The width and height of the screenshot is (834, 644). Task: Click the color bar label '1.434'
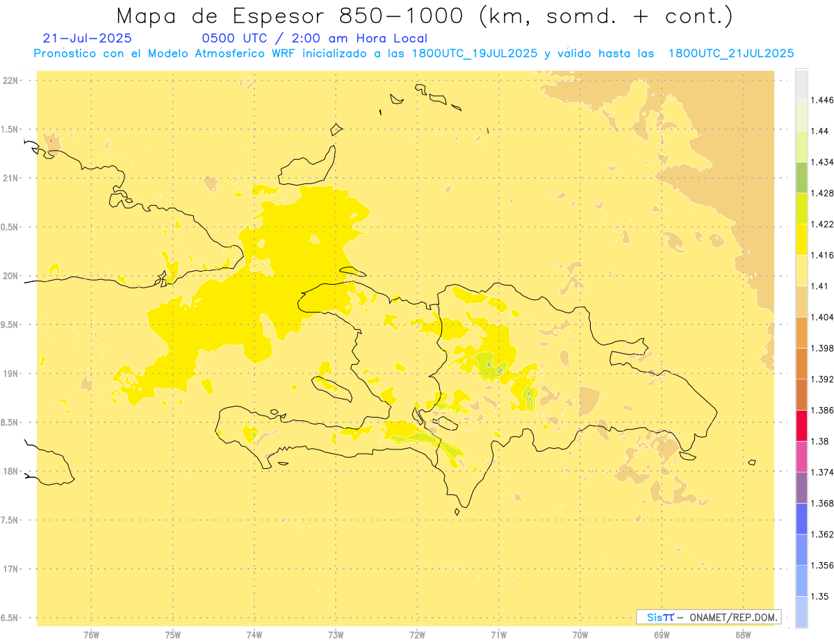(x=822, y=162)
